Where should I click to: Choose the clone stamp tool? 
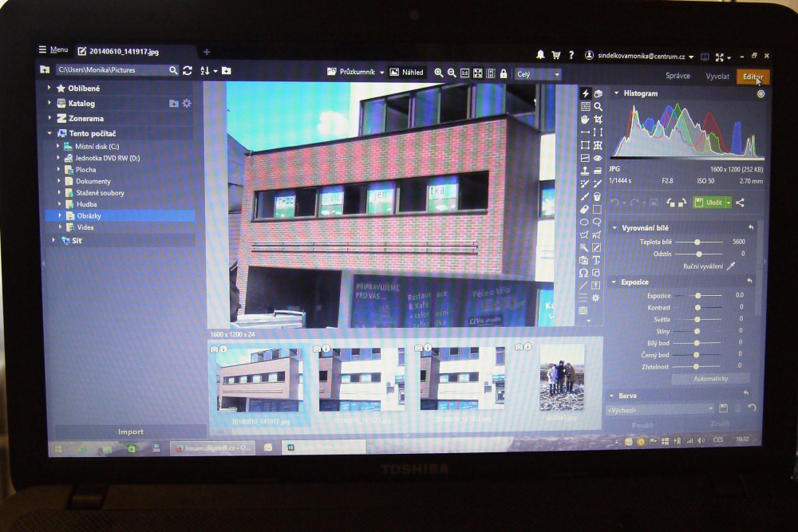coord(585,171)
